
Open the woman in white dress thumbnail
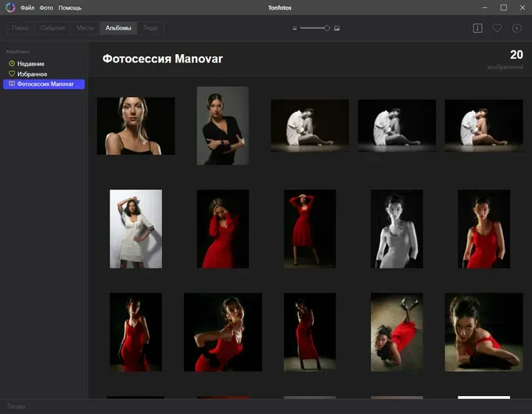(x=135, y=229)
